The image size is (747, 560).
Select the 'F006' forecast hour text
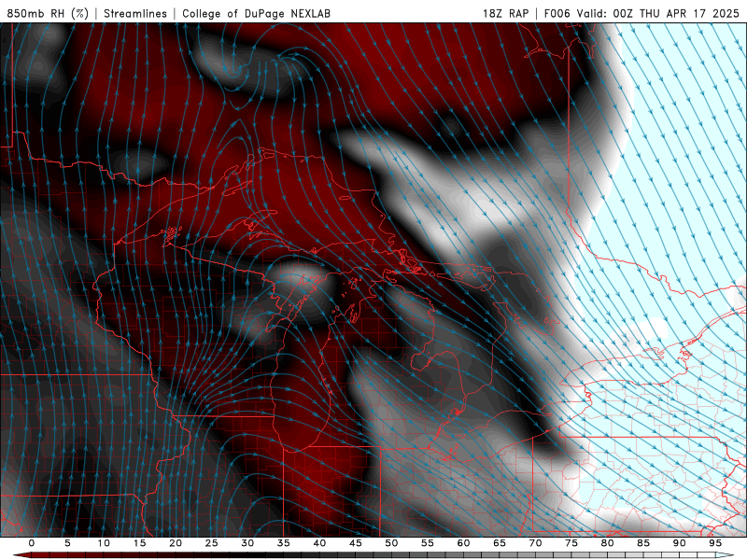pos(557,13)
